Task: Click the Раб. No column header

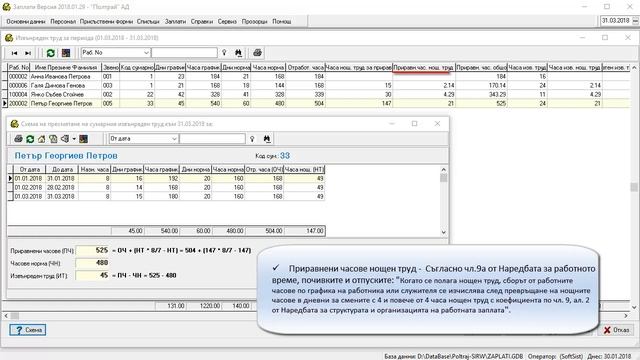Action: pos(19,67)
